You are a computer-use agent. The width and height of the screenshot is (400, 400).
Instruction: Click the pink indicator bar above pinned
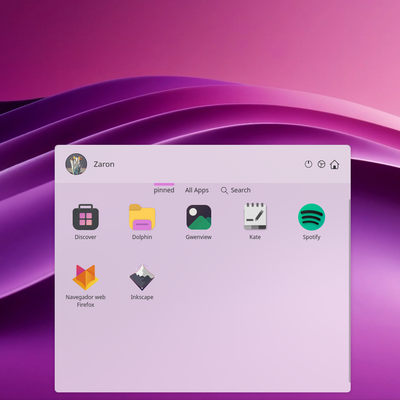[164, 184]
